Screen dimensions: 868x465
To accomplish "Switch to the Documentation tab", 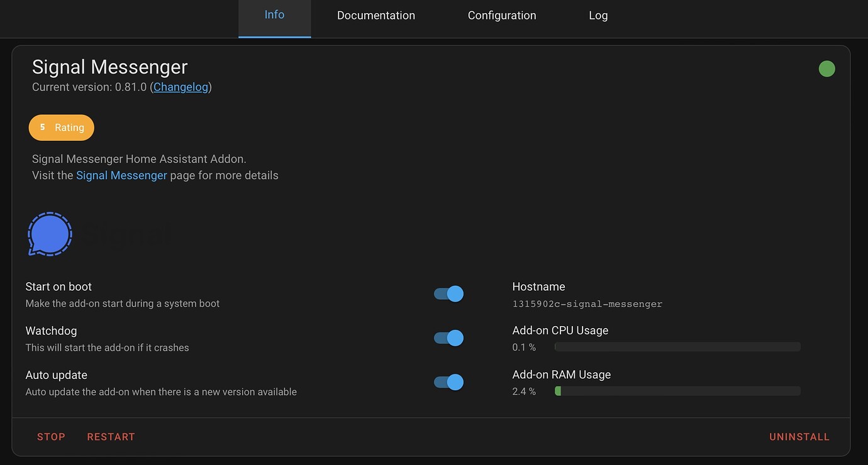I will 376,15.
